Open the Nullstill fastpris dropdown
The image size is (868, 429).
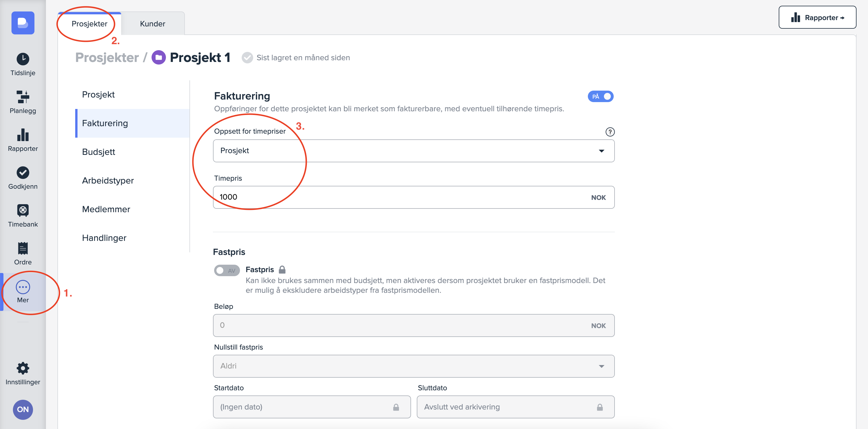coord(413,366)
